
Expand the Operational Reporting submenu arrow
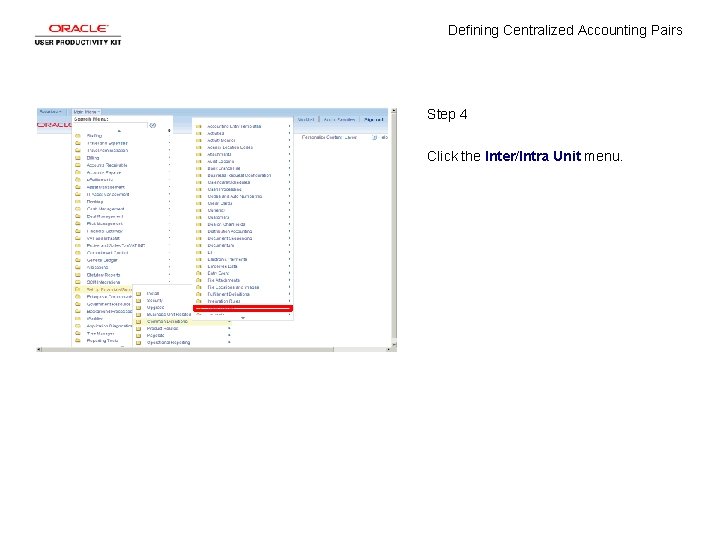[229, 343]
